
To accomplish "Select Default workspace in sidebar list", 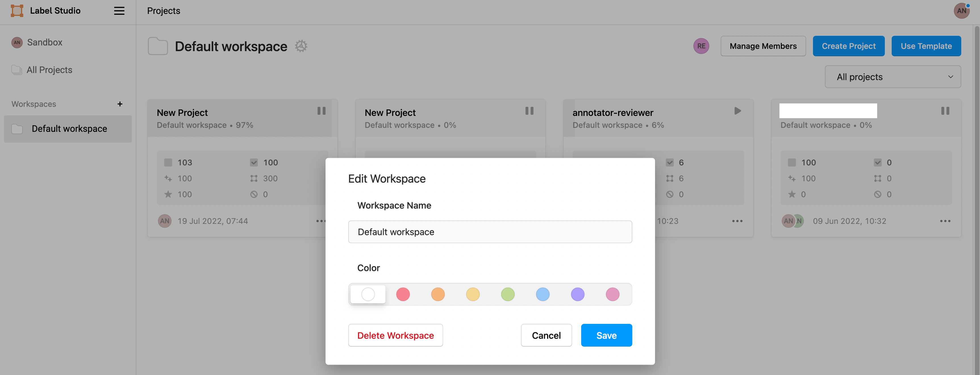I will (x=69, y=129).
